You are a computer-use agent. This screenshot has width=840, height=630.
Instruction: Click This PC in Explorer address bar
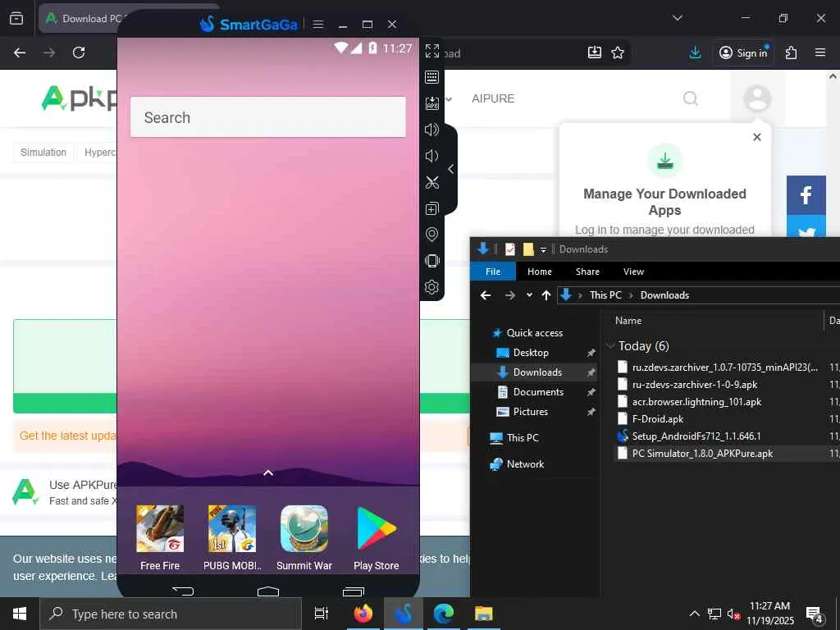(605, 295)
